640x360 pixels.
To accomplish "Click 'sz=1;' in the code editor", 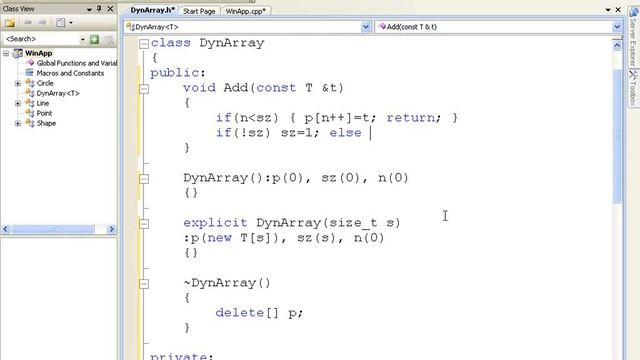I will [300, 133].
